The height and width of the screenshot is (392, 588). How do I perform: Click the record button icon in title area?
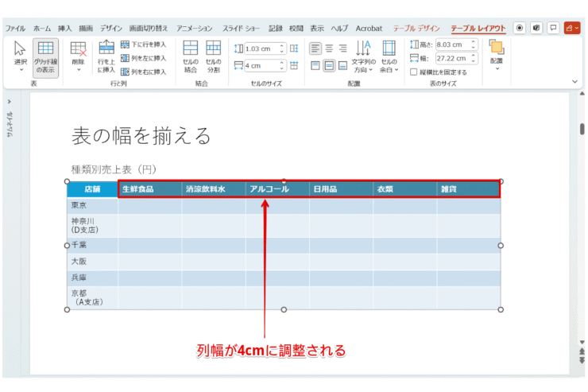tap(520, 28)
